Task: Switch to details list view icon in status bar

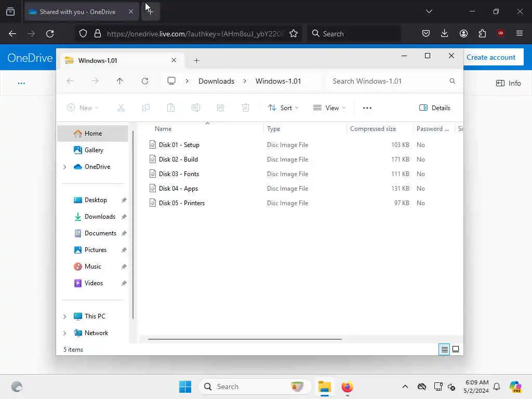Action: pos(444,349)
